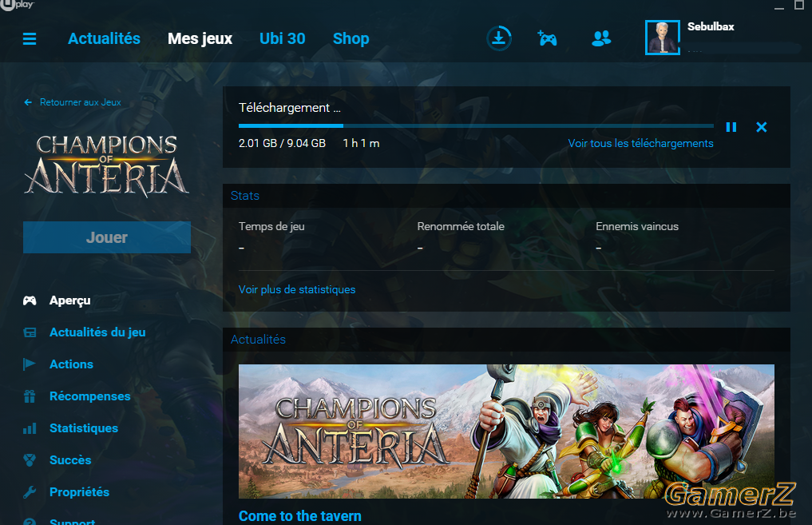Click the back arrow next to Retourner aux Jeux
The width and height of the screenshot is (812, 525).
(x=28, y=102)
